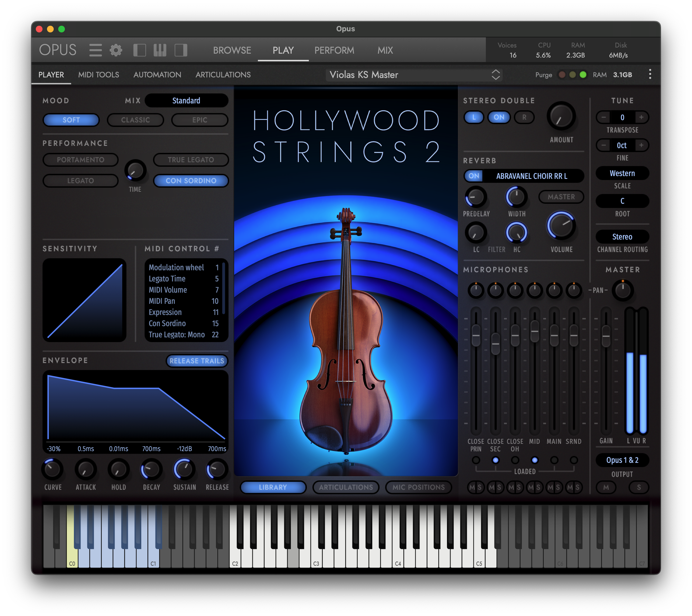Open the three-dot options menu
The height and width of the screenshot is (616, 692).
[650, 74]
